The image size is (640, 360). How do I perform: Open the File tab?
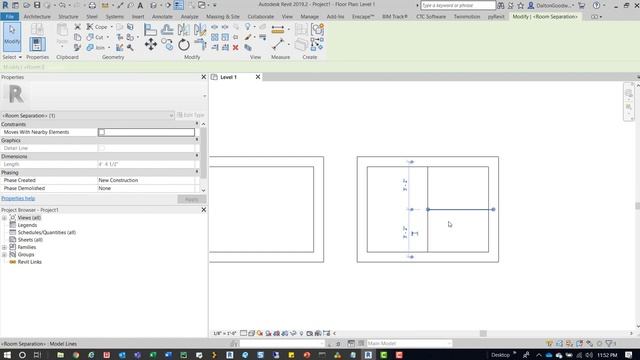pyautogui.click(x=10, y=17)
